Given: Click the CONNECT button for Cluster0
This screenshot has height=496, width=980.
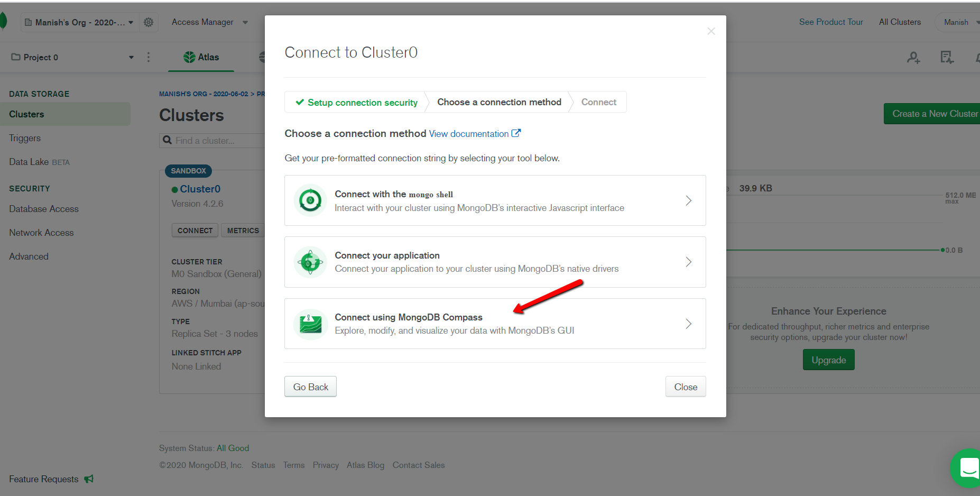Looking at the screenshot, I should 195,231.
